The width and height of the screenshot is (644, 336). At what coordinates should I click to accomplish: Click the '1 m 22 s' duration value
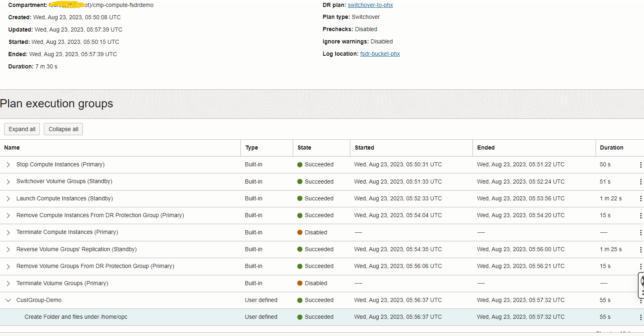tap(611, 198)
